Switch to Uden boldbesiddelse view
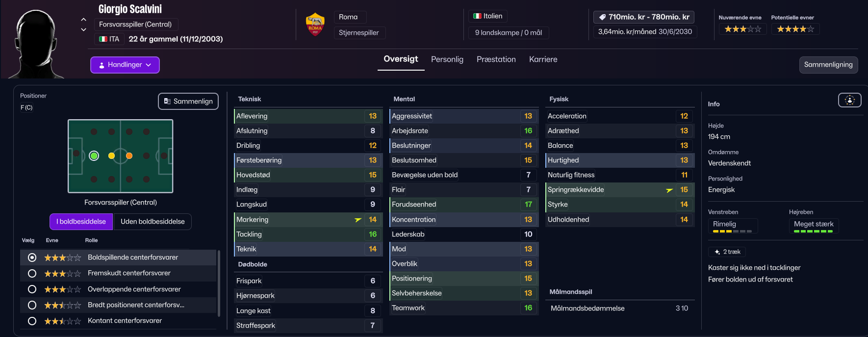Screen dimensions: 868x337 pyautogui.click(x=153, y=222)
